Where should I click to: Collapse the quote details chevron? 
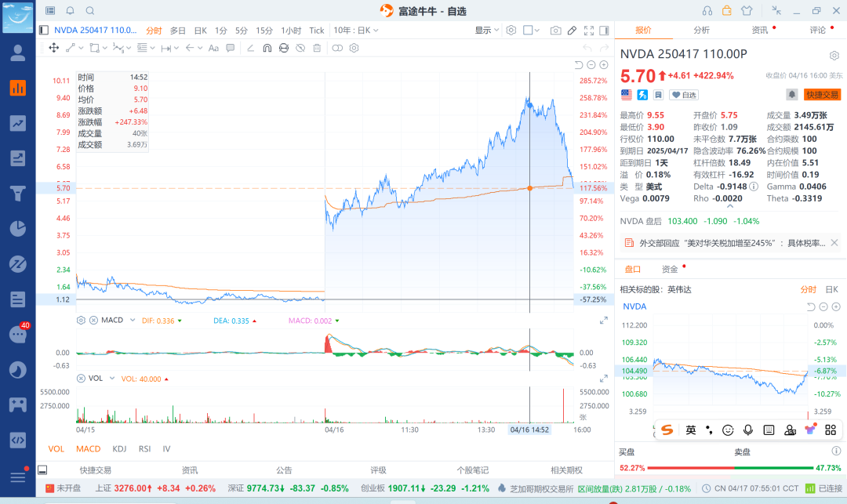click(x=730, y=206)
